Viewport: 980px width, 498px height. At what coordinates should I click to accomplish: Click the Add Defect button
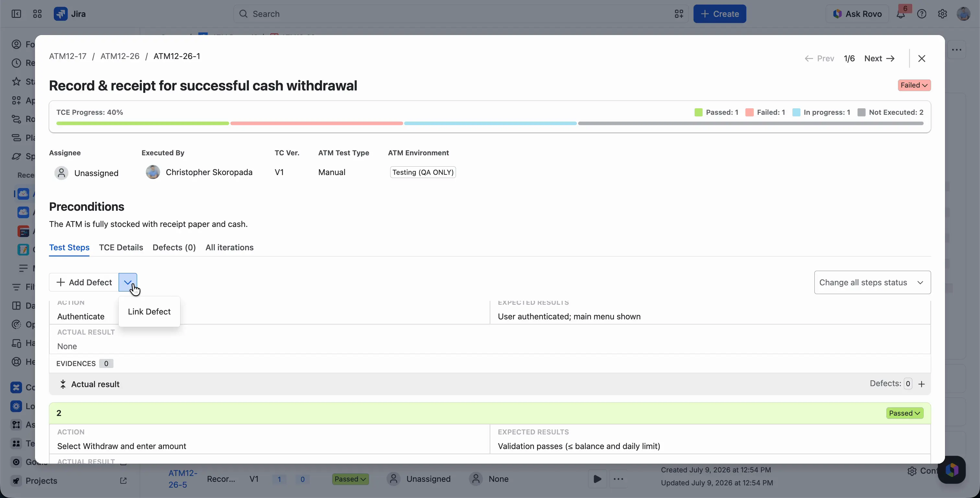tap(84, 282)
